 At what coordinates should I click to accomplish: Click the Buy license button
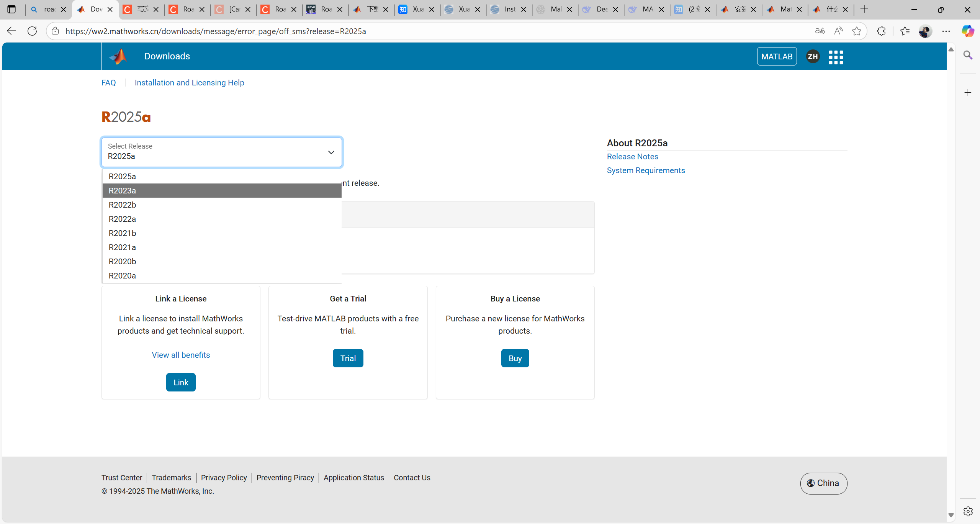pos(515,358)
